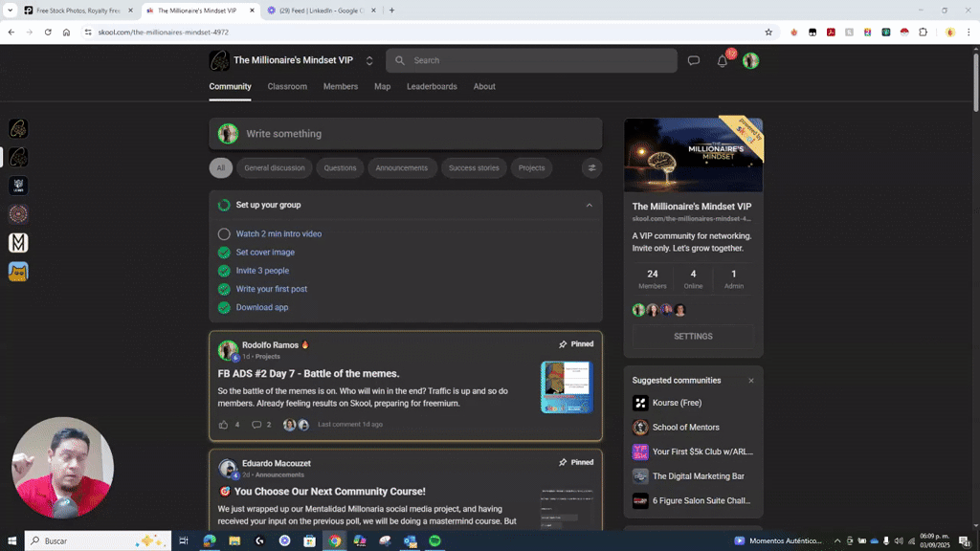
Task: Click pin icon on Rodolfo Ramos post
Action: pos(563,344)
